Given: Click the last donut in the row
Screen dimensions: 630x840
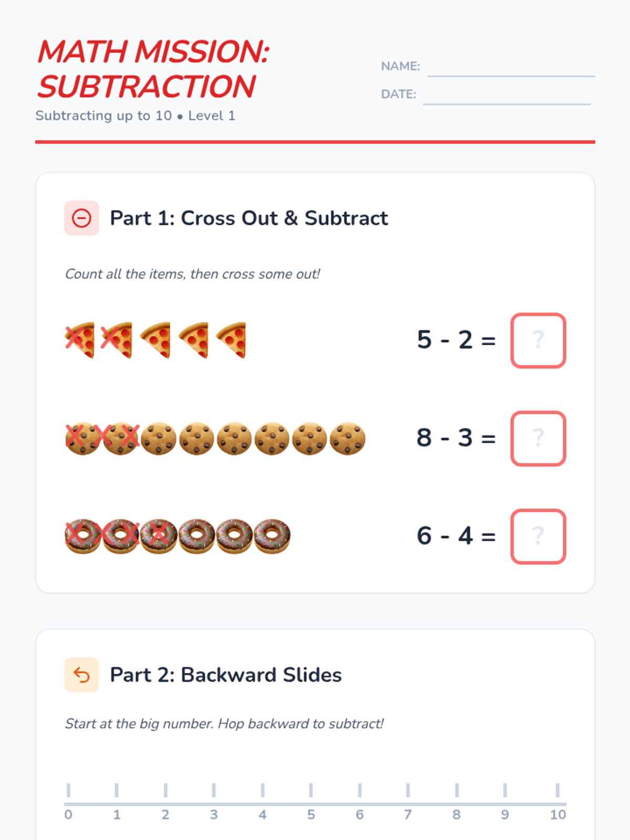Looking at the screenshot, I should click(272, 536).
